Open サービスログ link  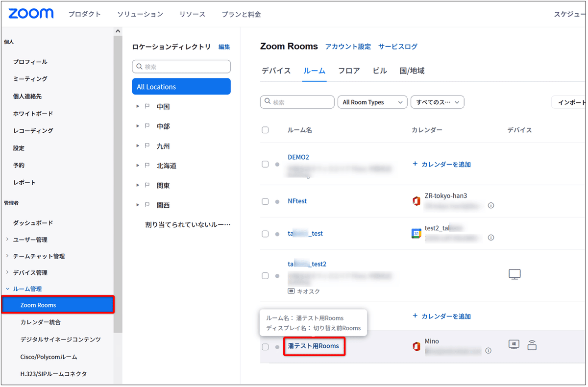(398, 47)
